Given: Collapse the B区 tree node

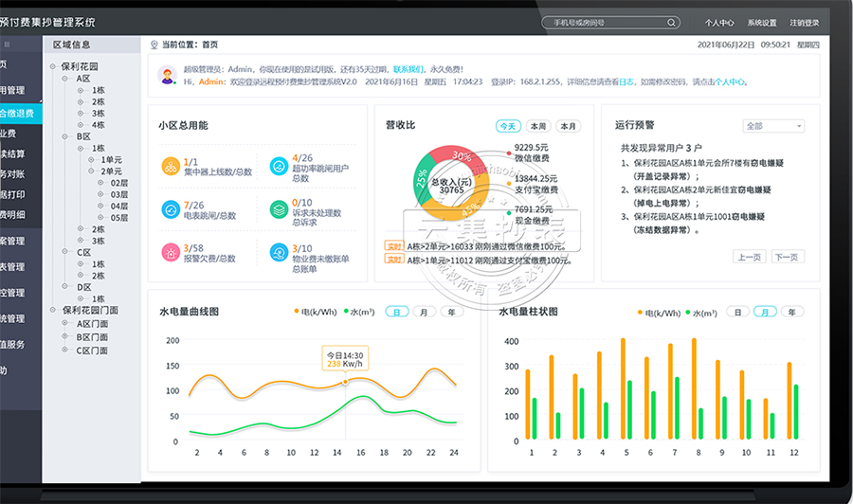Looking at the screenshot, I should click(67, 136).
